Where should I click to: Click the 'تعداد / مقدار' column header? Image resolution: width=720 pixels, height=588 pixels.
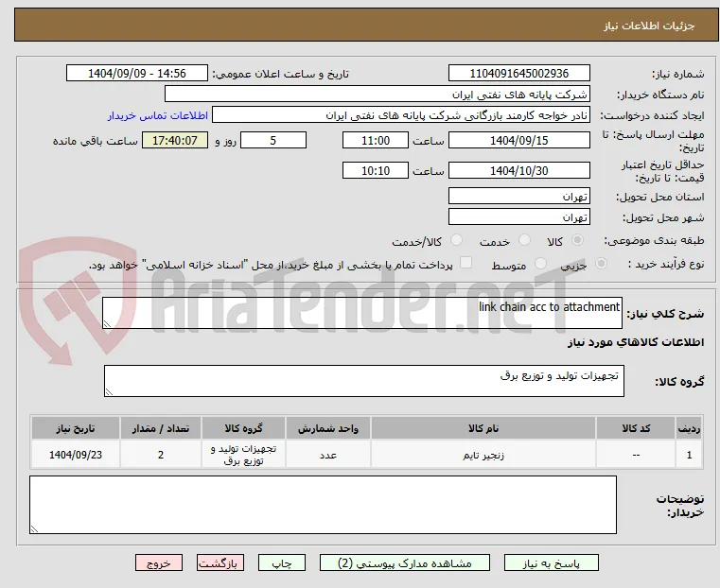(160, 428)
